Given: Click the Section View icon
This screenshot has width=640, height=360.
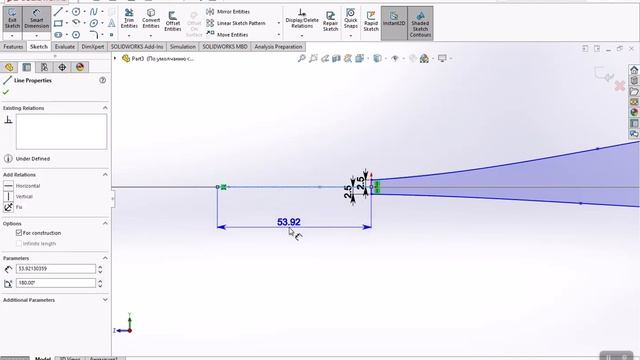Looking at the screenshot, I should tap(336, 58).
